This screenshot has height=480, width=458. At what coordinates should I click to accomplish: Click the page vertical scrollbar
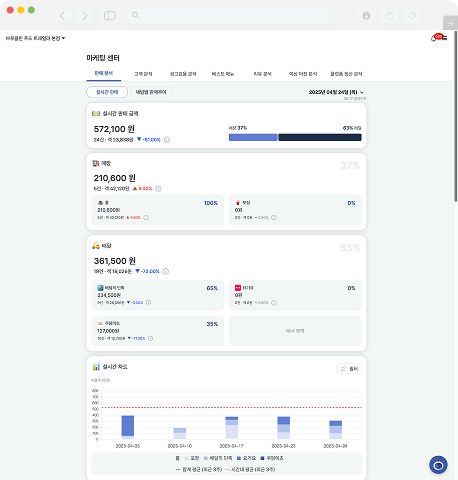pos(456,117)
